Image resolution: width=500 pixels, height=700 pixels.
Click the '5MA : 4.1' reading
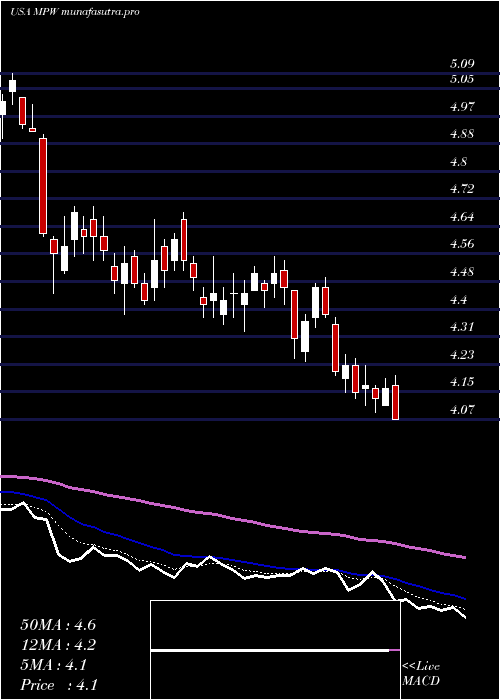(x=54, y=665)
